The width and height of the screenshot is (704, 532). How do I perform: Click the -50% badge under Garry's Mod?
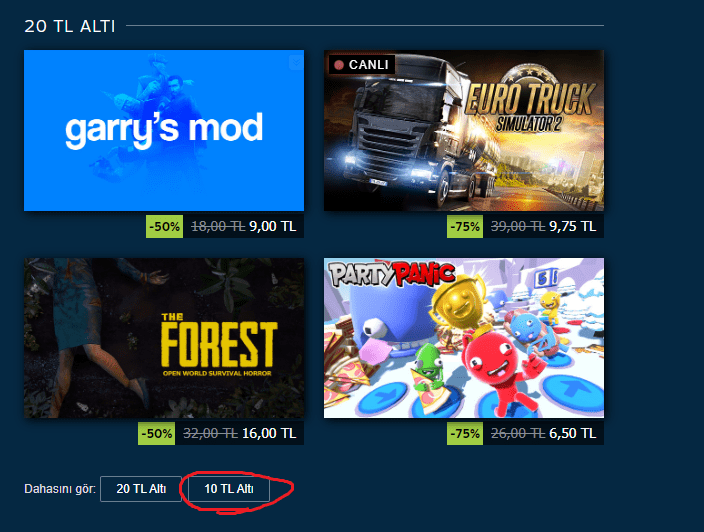164,226
